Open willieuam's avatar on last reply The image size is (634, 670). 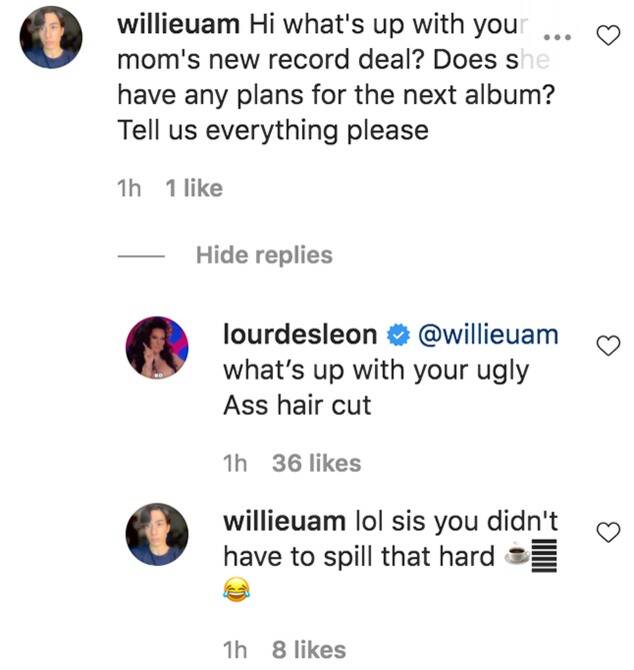pos(157,535)
